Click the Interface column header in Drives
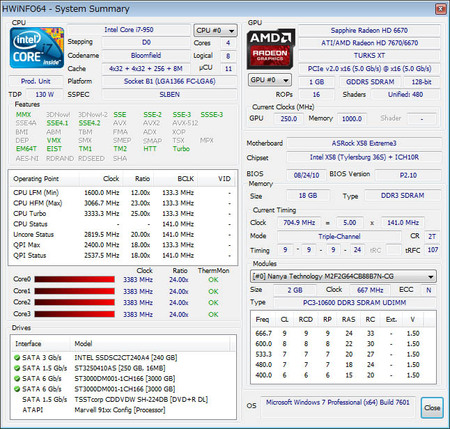This screenshot has height=429, width=450. [41, 344]
